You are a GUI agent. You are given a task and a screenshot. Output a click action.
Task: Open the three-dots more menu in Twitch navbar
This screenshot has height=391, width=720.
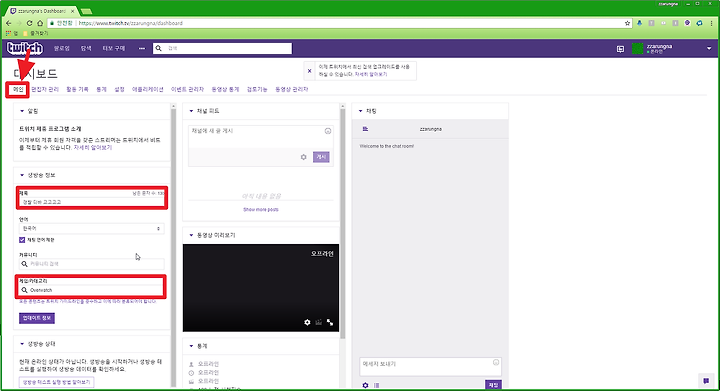pos(141,48)
